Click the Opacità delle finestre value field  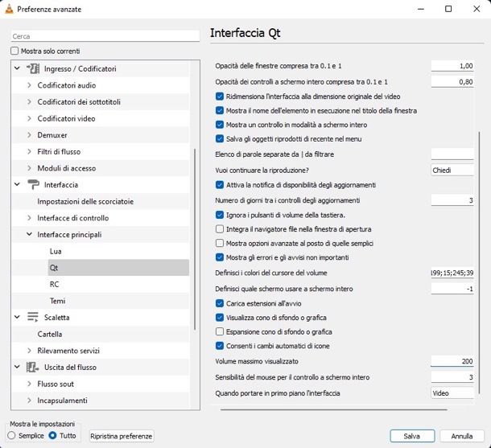[452, 66]
